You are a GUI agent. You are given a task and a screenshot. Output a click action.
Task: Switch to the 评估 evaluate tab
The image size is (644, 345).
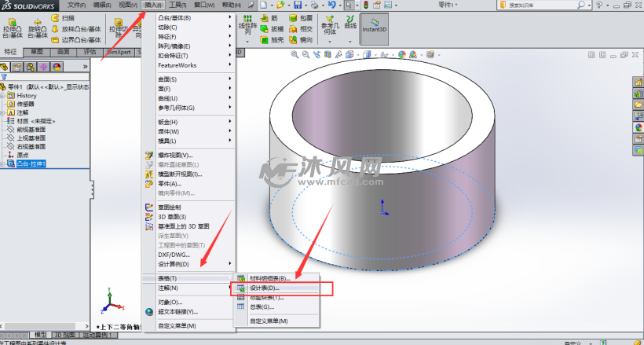[90, 52]
